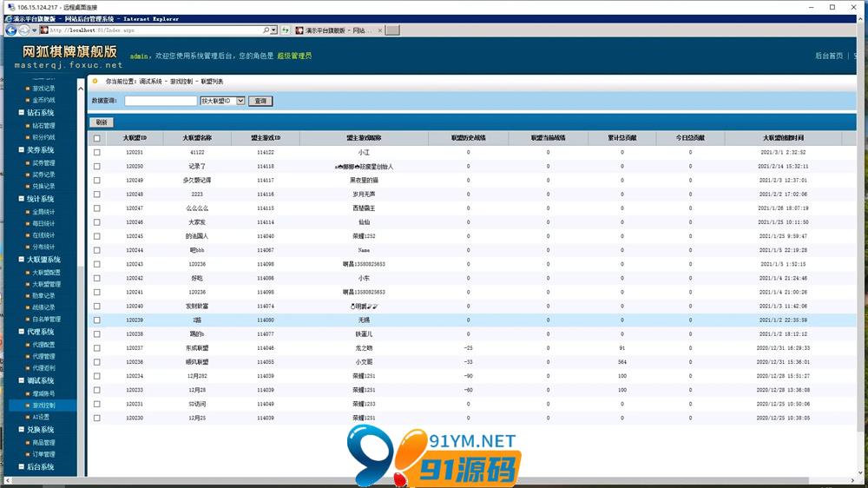This screenshot has height=488, width=868.
Task: Click the site favicon in the address bar
Action: pos(44,30)
